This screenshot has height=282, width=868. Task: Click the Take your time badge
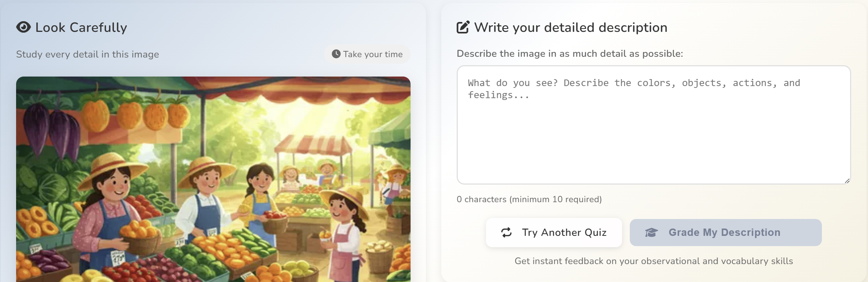click(367, 54)
